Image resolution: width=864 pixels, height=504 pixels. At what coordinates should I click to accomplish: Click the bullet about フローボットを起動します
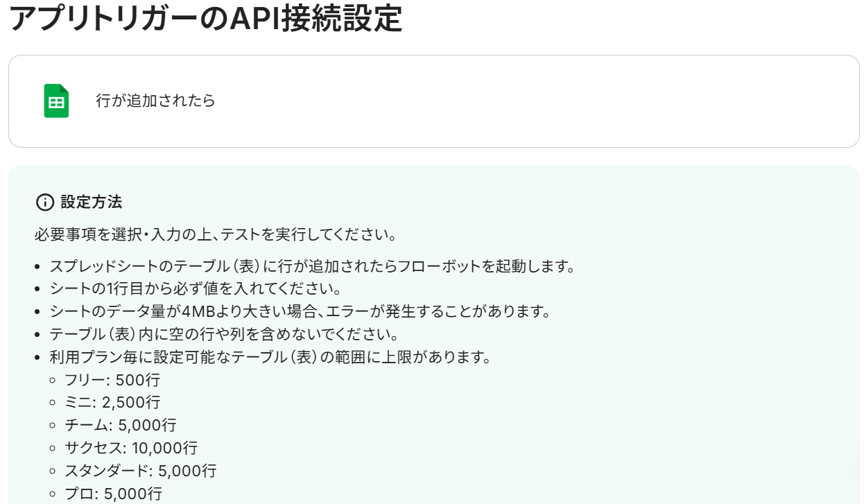point(313,266)
